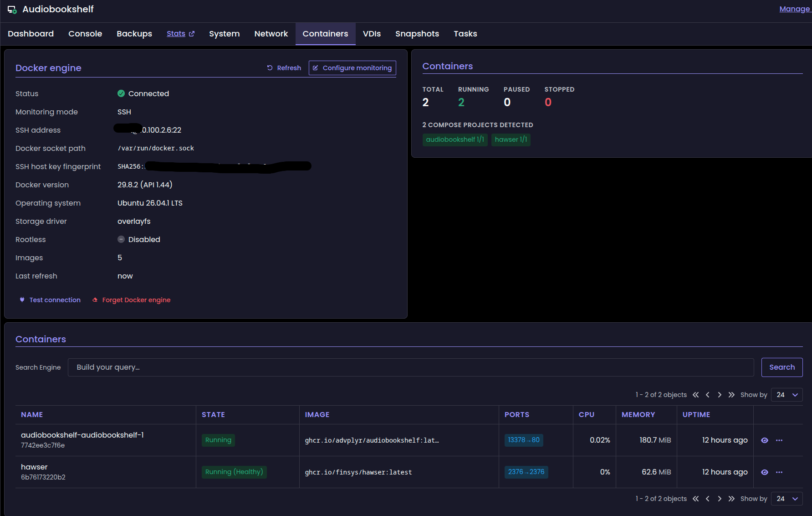The height and width of the screenshot is (516, 812).
Task: Click the Rootless Disabled status icon
Action: pyautogui.click(x=121, y=239)
